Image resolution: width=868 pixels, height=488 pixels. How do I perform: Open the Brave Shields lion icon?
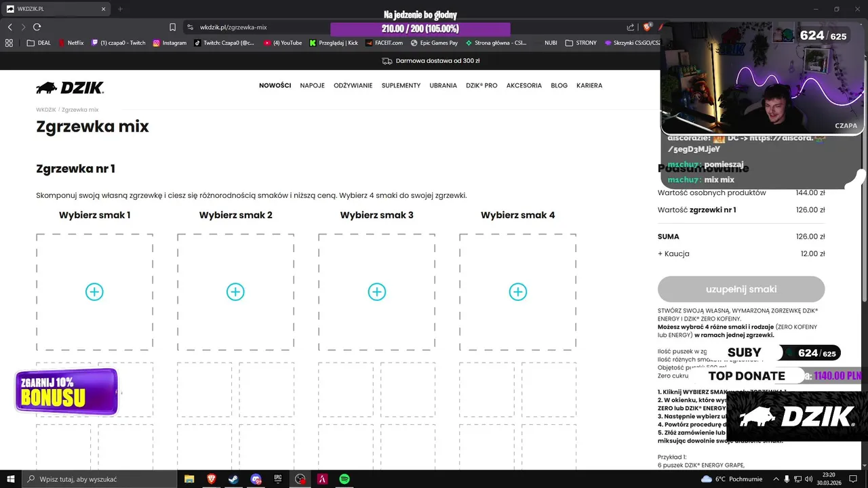pyautogui.click(x=648, y=27)
